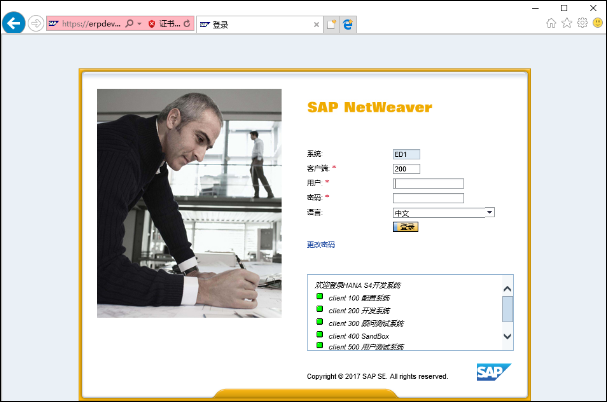Open favorites with the star icon
The width and height of the screenshot is (607, 402).
[x=567, y=23]
